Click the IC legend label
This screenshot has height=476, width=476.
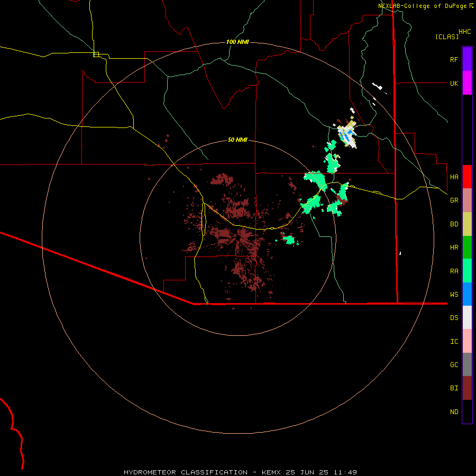[454, 342]
